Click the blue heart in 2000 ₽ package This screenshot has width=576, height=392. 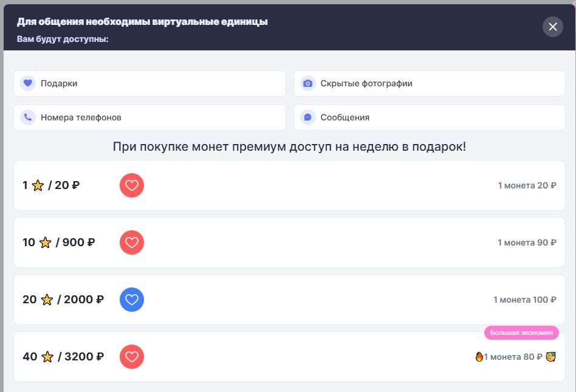pyautogui.click(x=132, y=300)
